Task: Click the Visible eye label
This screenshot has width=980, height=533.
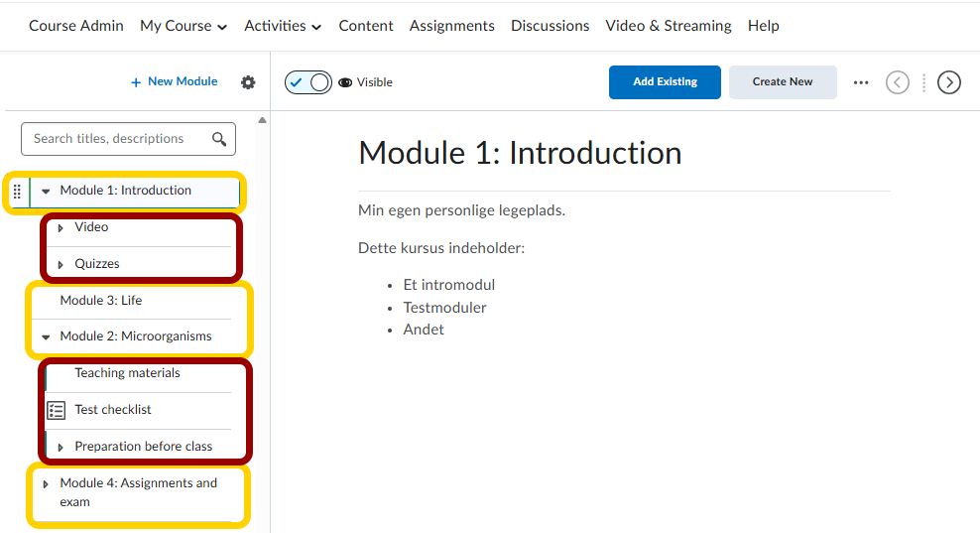Action: [366, 82]
